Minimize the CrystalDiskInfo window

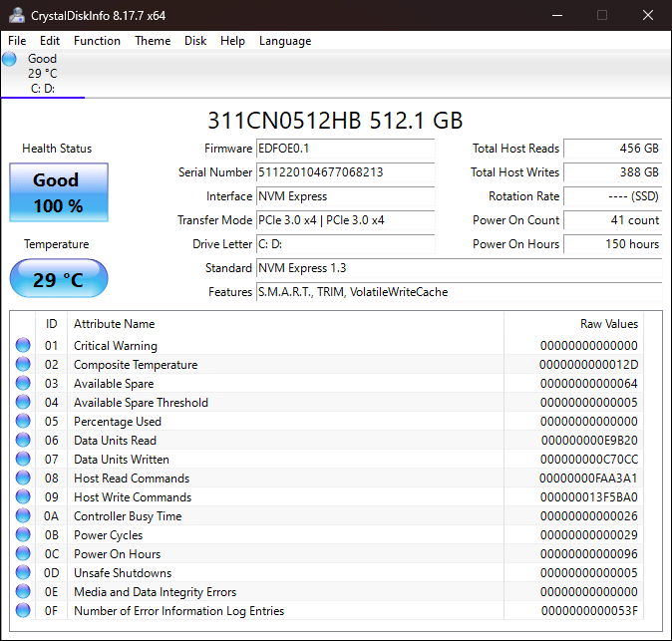[557, 15]
